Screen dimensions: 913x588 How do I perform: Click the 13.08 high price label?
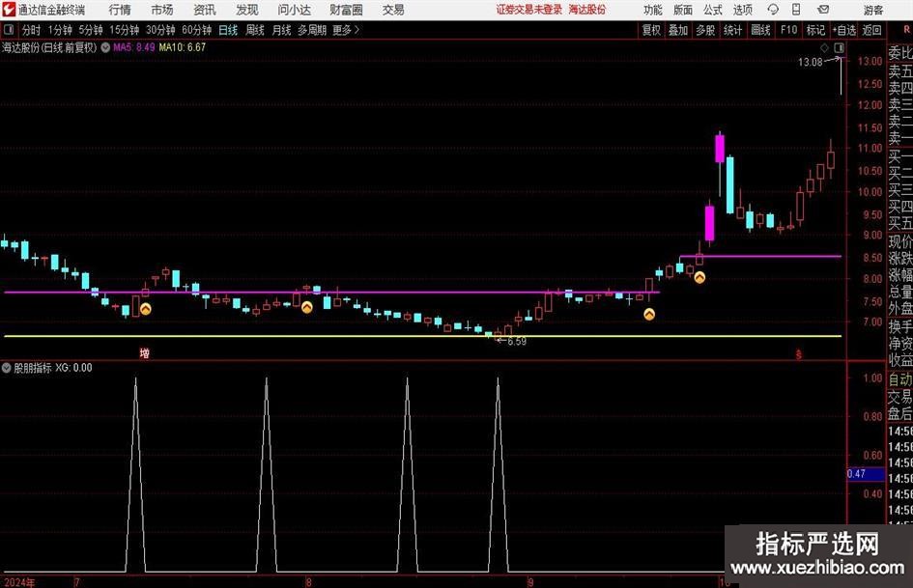pos(810,62)
